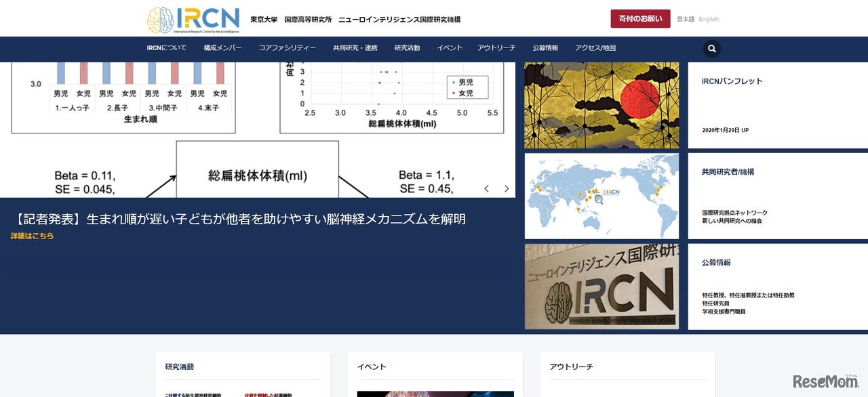Open the アウトリーチ navigation item
Image resolution: width=868 pixels, height=397 pixels.
coord(498,48)
